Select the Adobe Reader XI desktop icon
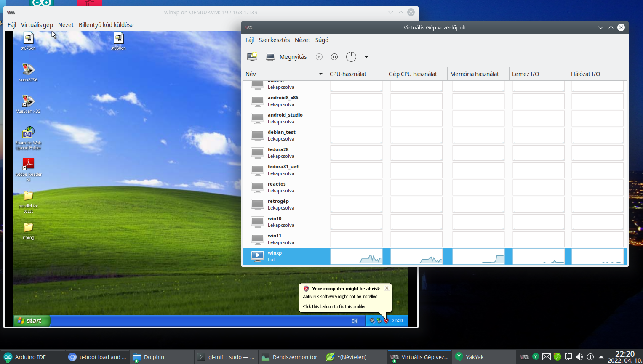This screenshot has width=643, height=364. 28,170
